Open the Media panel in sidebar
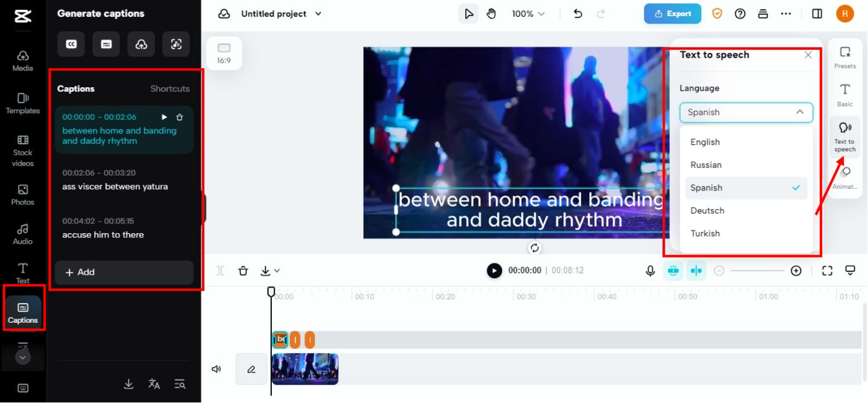The height and width of the screenshot is (403, 868). 23,61
